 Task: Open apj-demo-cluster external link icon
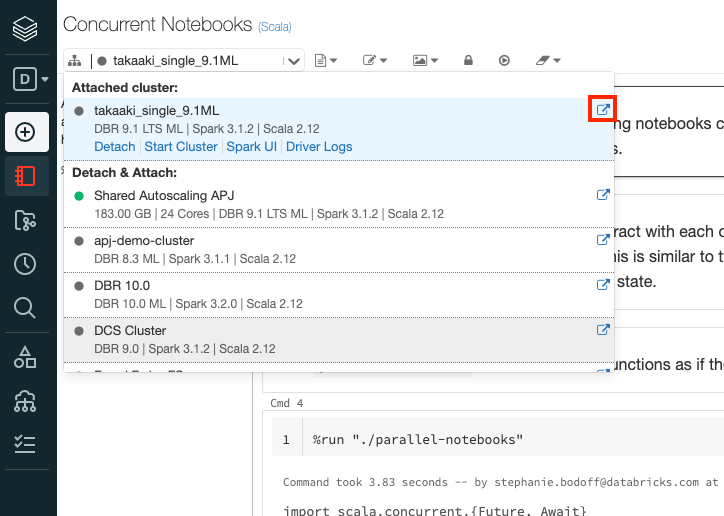[x=603, y=240]
